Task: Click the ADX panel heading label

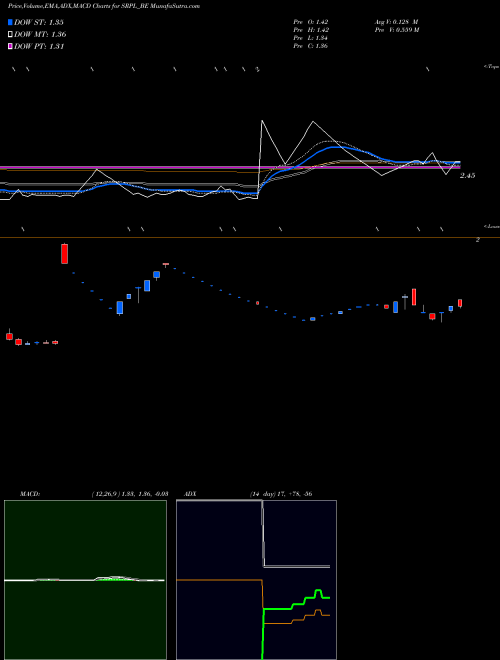Action: [x=190, y=494]
